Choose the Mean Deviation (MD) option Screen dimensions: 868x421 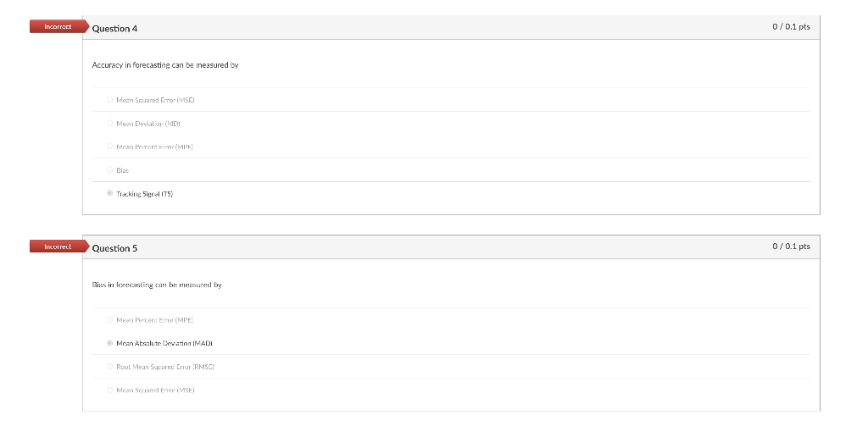coord(109,124)
